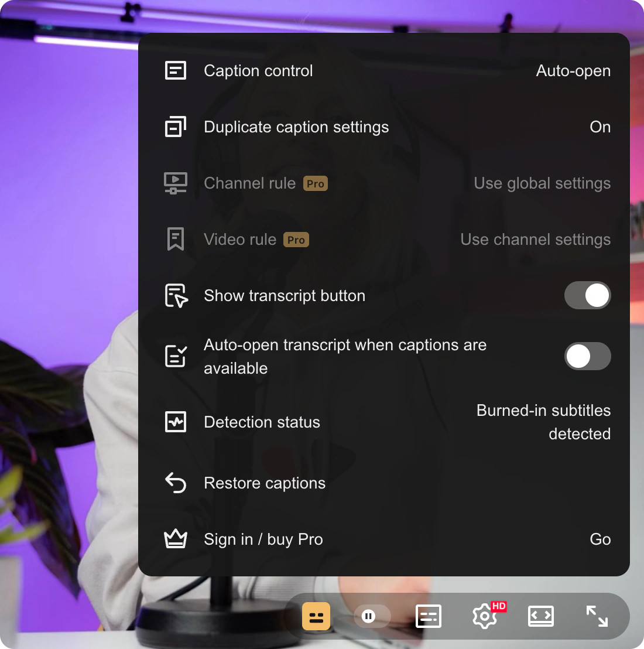Open Use global settings option
The height and width of the screenshot is (649, 644).
(x=542, y=183)
